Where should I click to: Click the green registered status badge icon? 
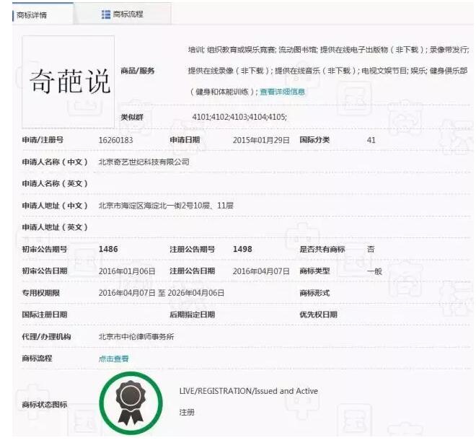pyautogui.click(x=131, y=403)
